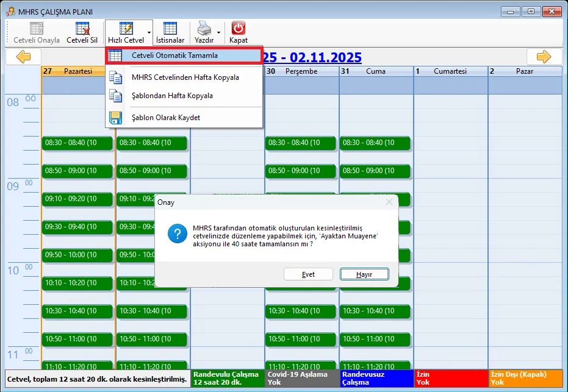Click the Kapat power icon
Screen dimensions: 568x392
(x=239, y=28)
